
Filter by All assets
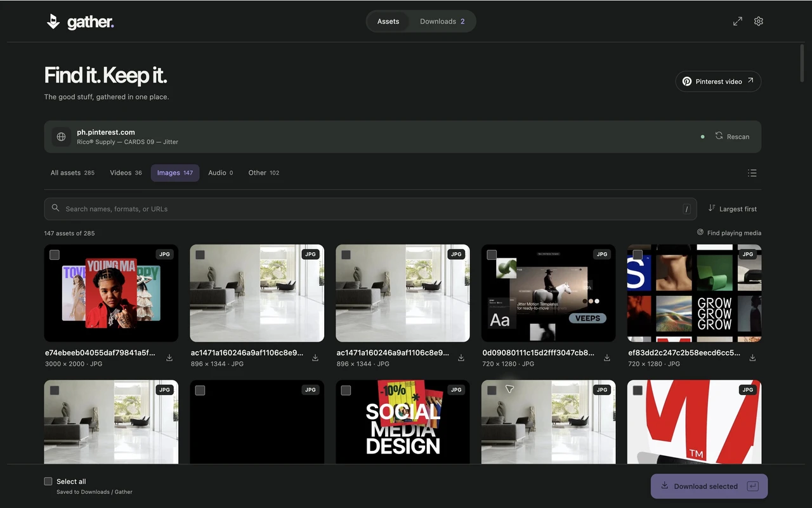click(x=72, y=173)
